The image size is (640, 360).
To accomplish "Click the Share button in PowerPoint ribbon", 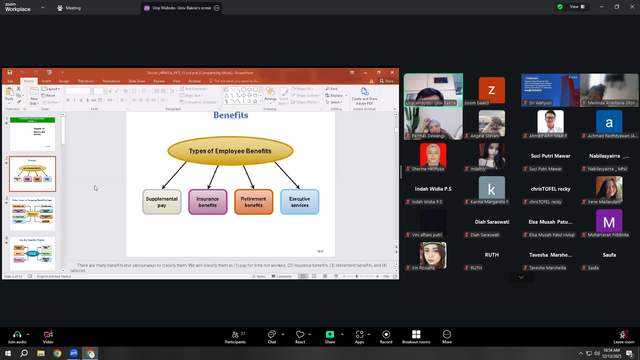I will click(x=386, y=81).
